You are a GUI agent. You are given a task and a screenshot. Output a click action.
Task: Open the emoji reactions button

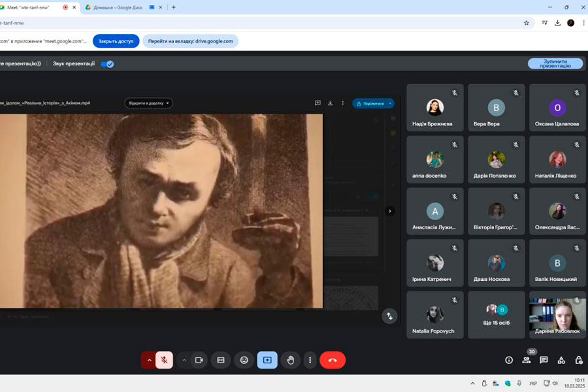[244, 360]
